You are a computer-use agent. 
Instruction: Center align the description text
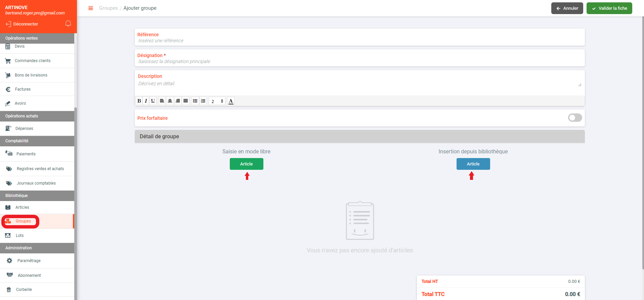pyautogui.click(x=170, y=101)
